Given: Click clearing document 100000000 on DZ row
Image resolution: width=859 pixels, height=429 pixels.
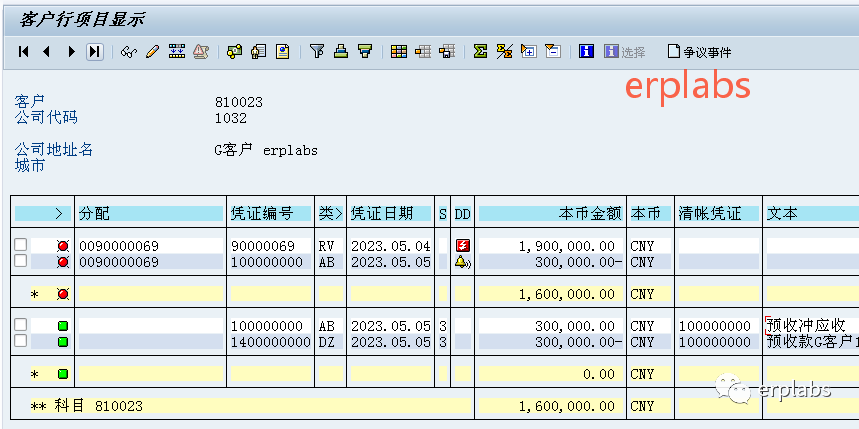Looking at the screenshot, I should [x=718, y=342].
